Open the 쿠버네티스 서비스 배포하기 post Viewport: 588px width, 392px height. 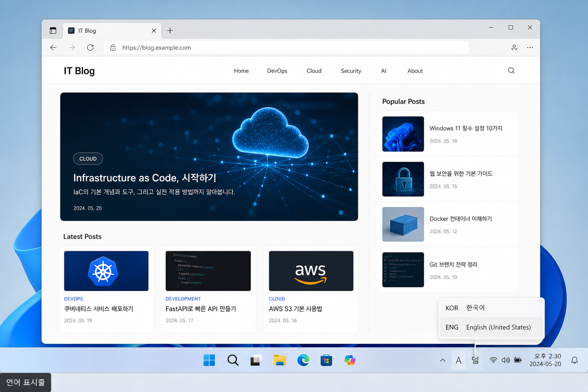point(99,309)
